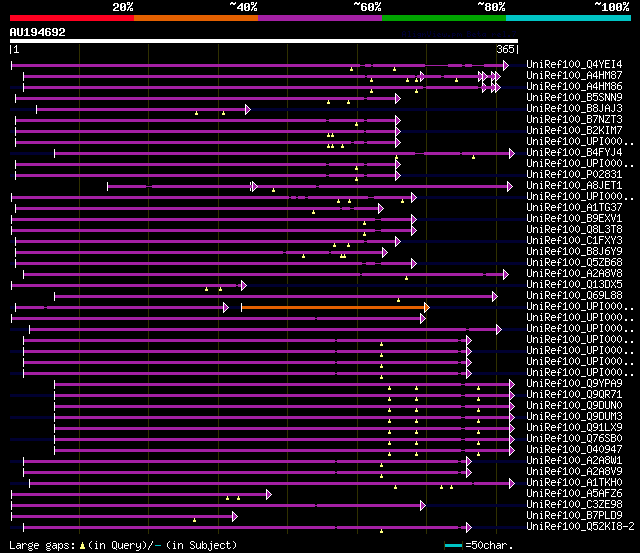640x553 pixels.
Task: Select the UniRef100_C1FXY3 label
Action: [x=574, y=240]
